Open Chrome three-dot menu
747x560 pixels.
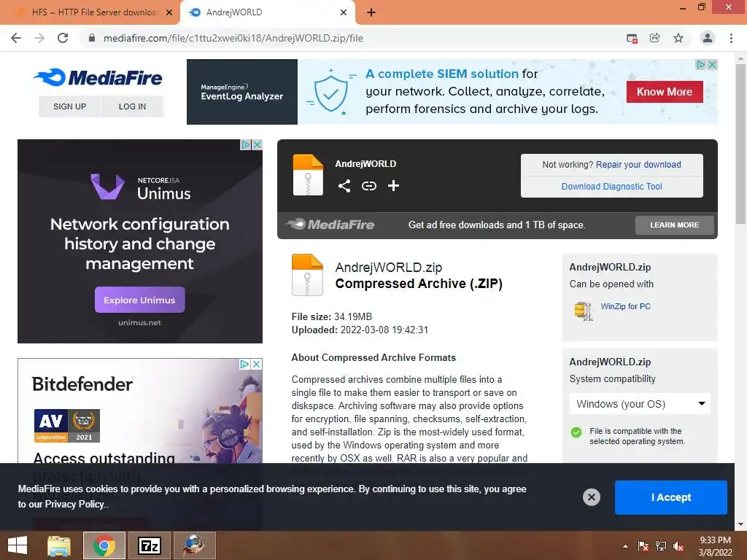click(731, 38)
